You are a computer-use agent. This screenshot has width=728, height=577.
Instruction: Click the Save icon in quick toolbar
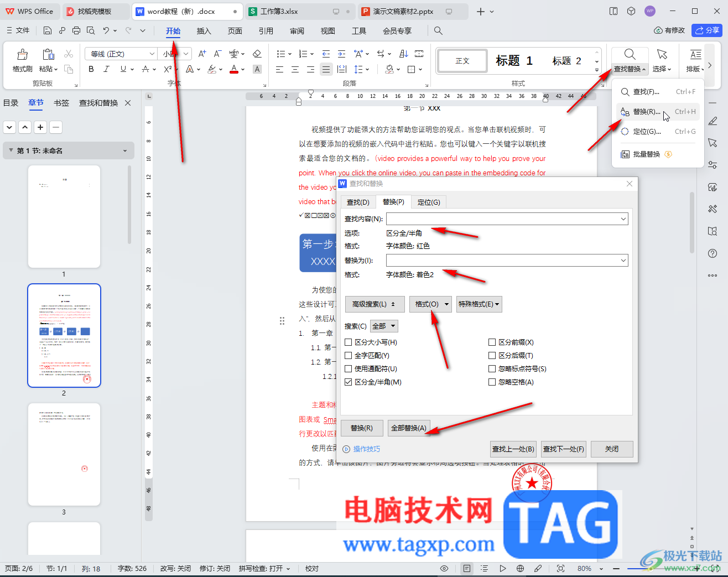click(x=48, y=30)
